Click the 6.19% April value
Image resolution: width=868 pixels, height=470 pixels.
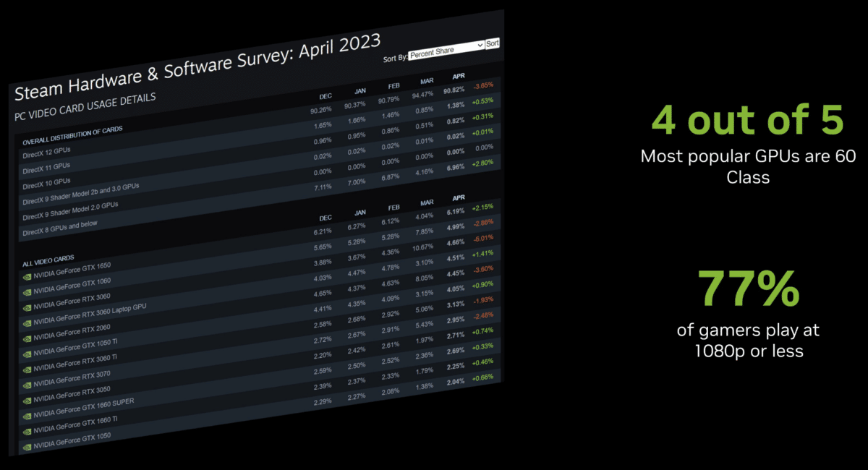click(456, 212)
